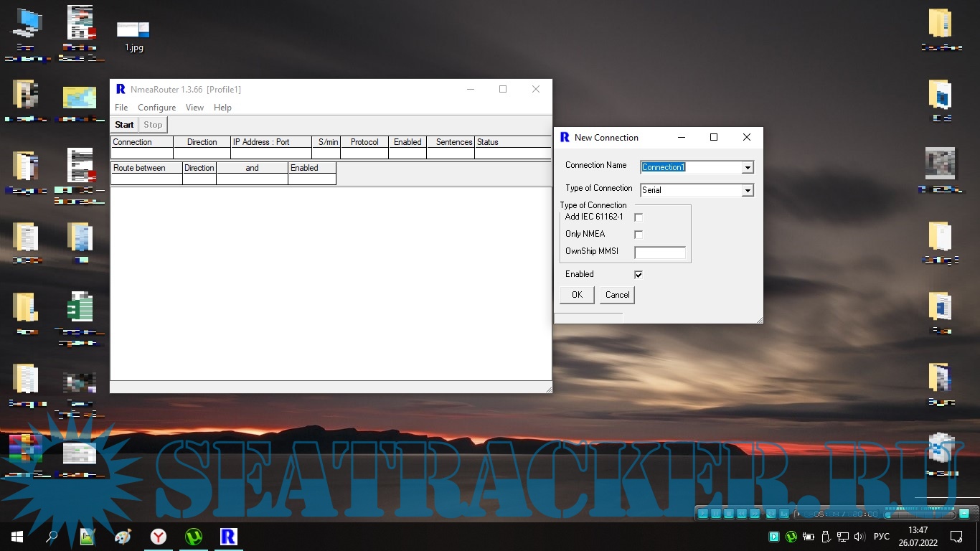Click the NmeaRouter icon in the taskbar
The width and height of the screenshot is (980, 551).
(x=228, y=536)
